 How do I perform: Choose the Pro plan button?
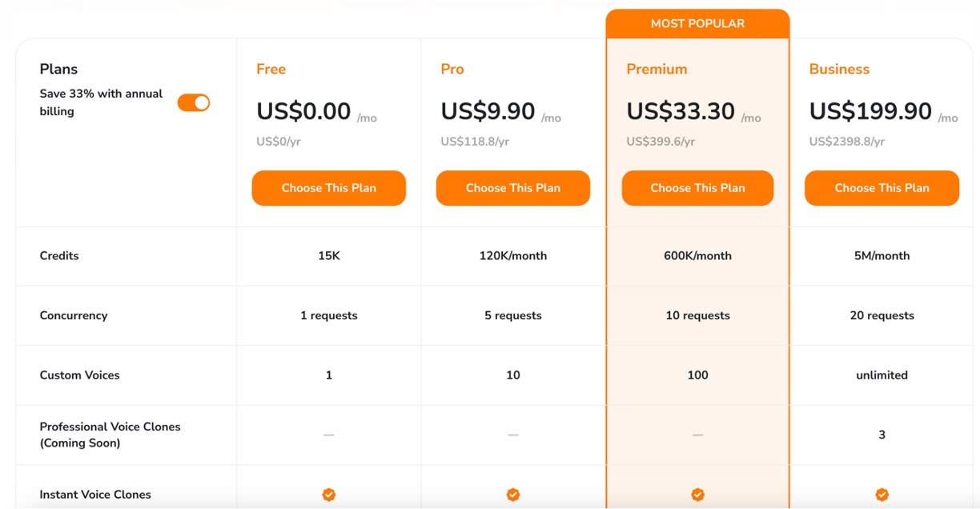tap(512, 188)
